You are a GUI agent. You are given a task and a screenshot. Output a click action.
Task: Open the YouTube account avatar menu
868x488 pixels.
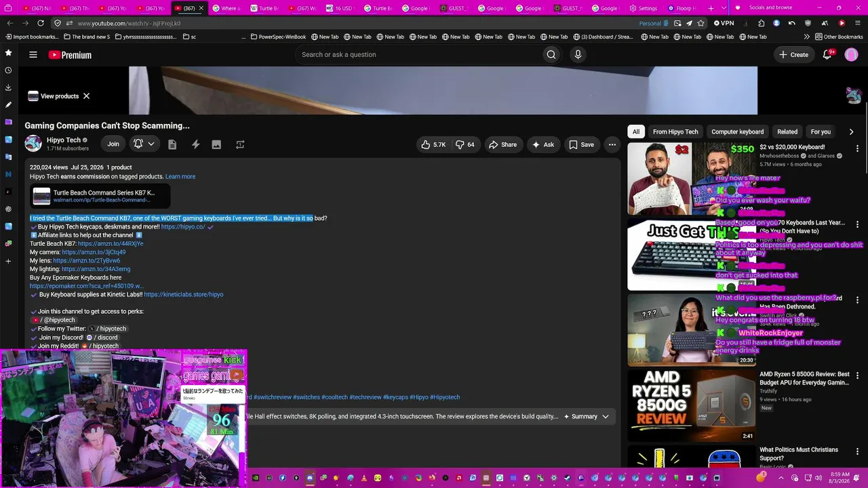[x=851, y=55]
